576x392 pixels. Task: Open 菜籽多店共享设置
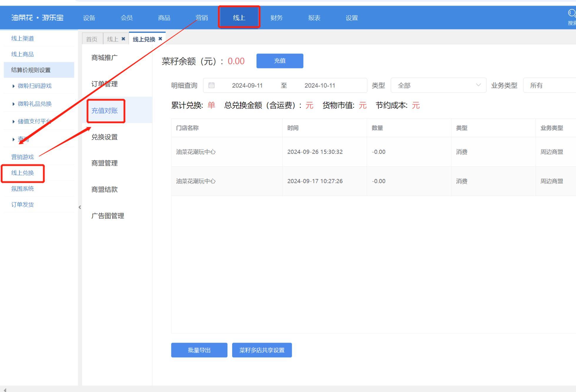click(x=262, y=350)
